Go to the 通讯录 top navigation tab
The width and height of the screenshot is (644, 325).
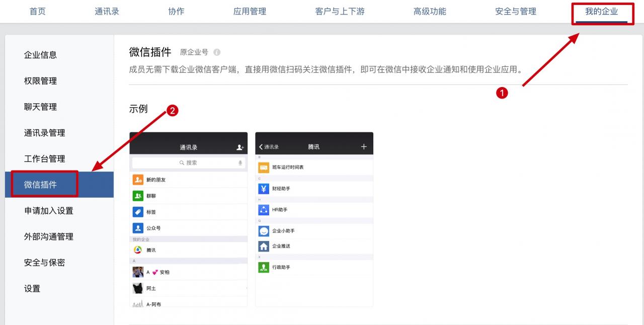tap(107, 11)
